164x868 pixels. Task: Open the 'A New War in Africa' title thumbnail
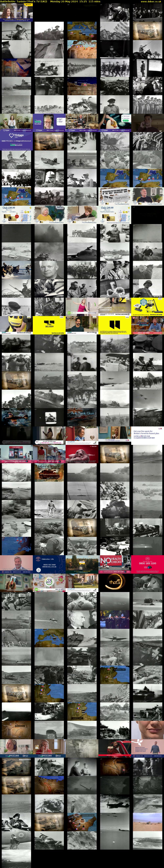16,693
